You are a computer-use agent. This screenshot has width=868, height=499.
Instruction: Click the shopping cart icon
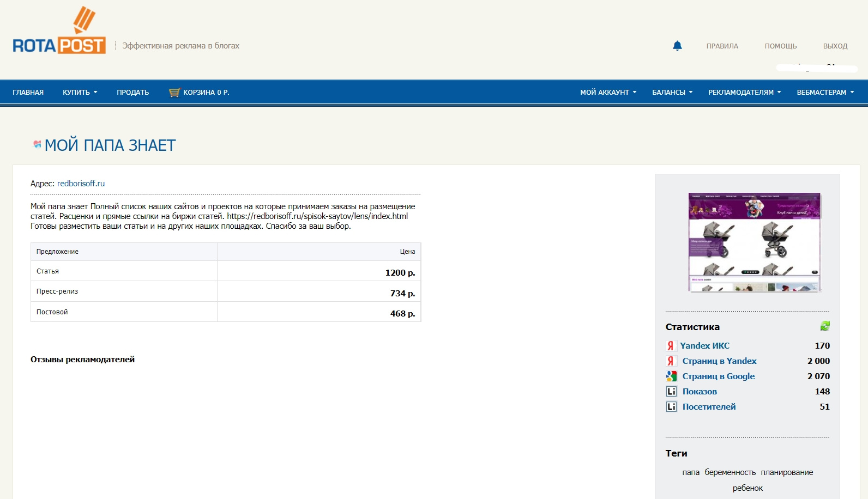tap(174, 93)
